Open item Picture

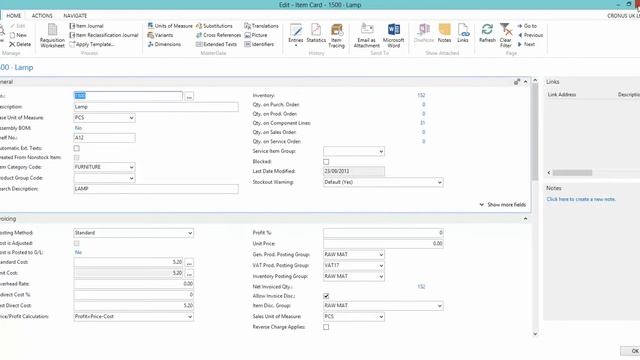tap(256, 35)
